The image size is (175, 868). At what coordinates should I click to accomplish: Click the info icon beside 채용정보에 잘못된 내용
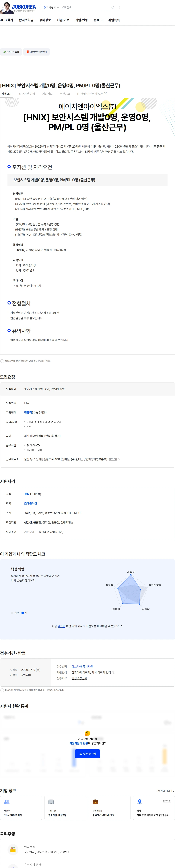pos(2,361)
